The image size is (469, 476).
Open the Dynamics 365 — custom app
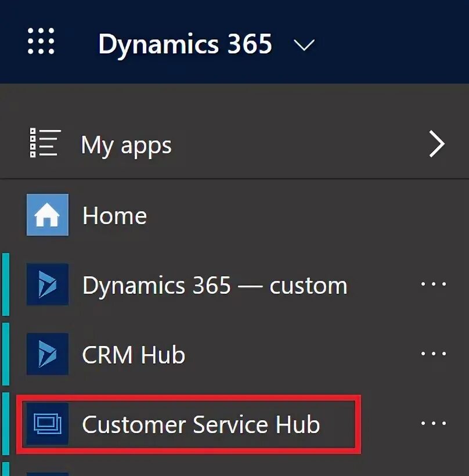point(215,286)
